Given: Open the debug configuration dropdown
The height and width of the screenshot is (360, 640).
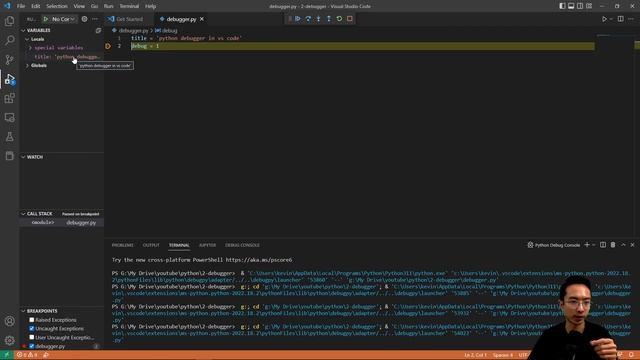Looking at the screenshot, I should 64,19.
